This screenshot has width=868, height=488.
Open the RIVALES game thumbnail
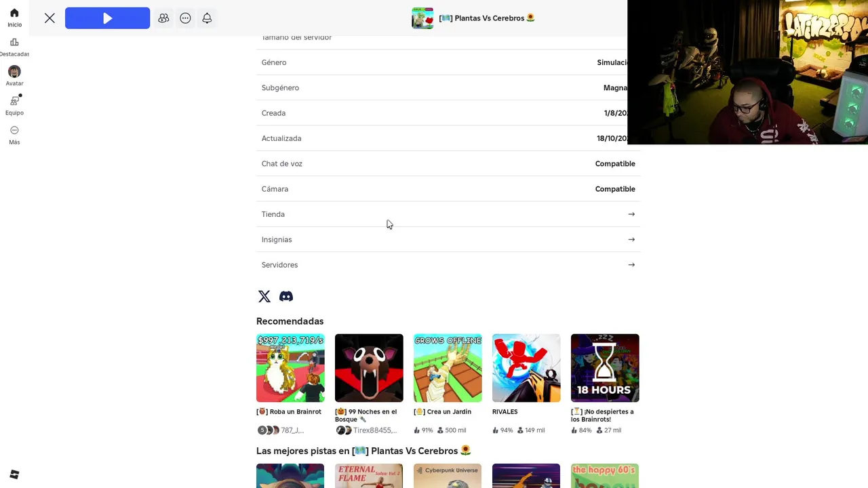pos(526,368)
